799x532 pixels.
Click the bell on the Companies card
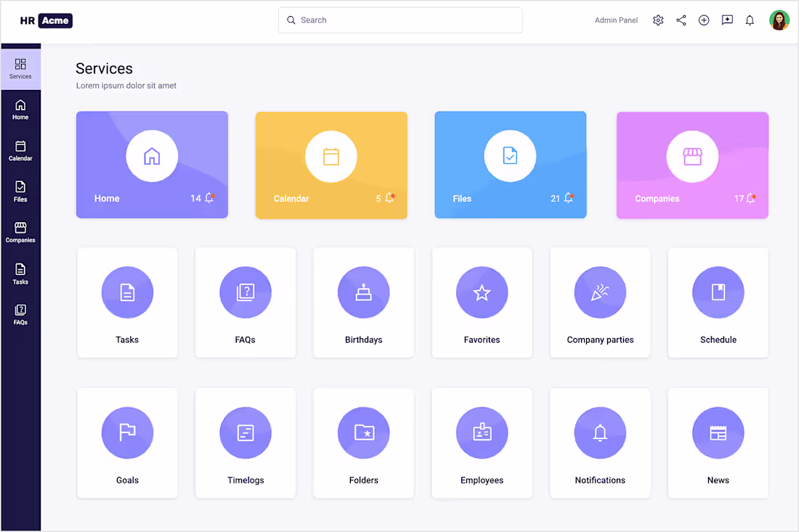750,198
